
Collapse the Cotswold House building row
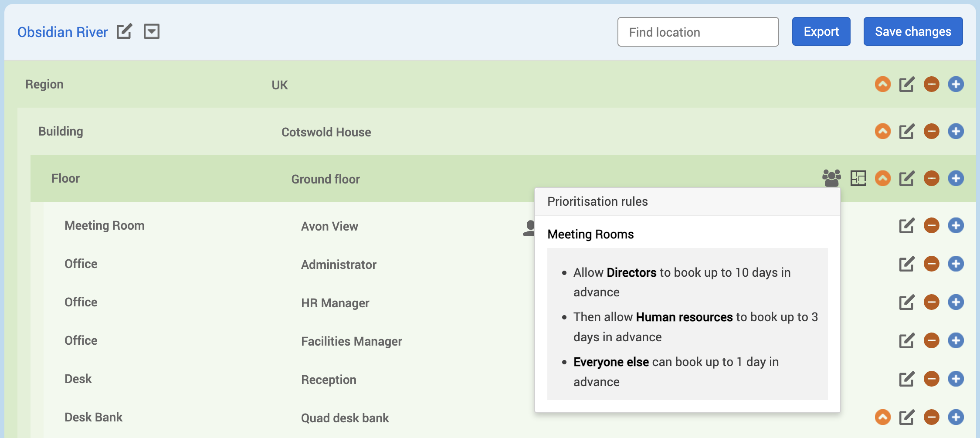882,131
